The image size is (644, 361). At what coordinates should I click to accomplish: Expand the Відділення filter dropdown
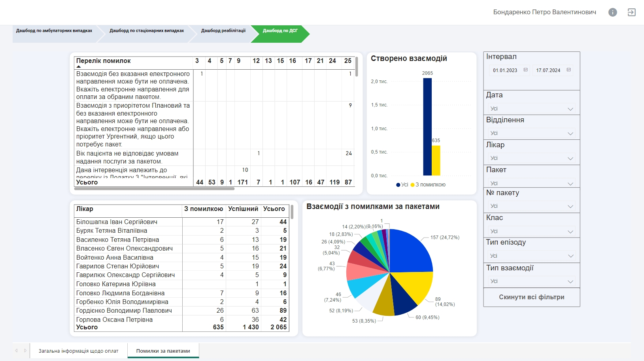pos(531,133)
